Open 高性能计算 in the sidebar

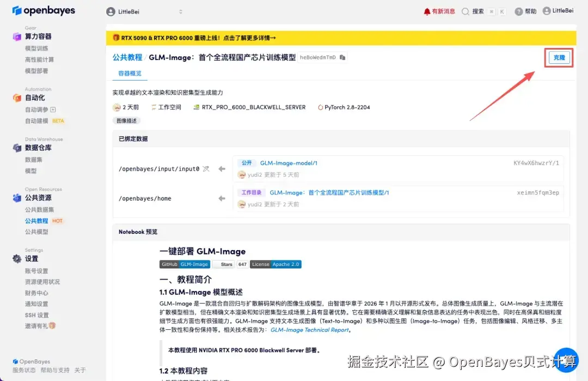(x=39, y=59)
